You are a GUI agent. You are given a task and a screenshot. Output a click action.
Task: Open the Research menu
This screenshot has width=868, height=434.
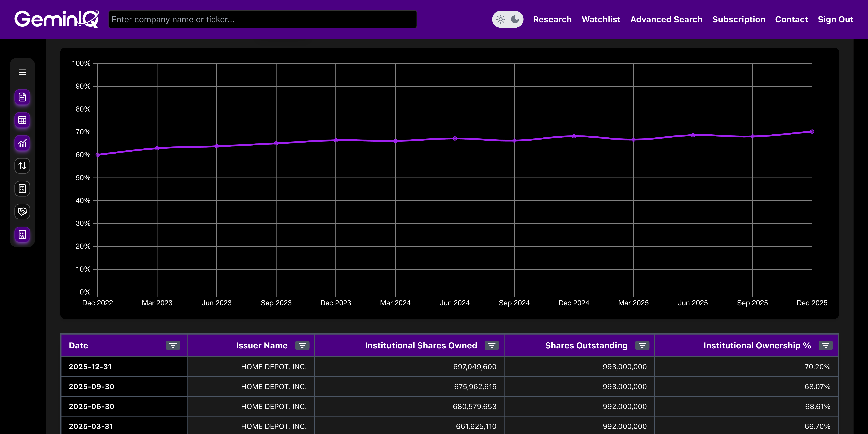click(552, 19)
